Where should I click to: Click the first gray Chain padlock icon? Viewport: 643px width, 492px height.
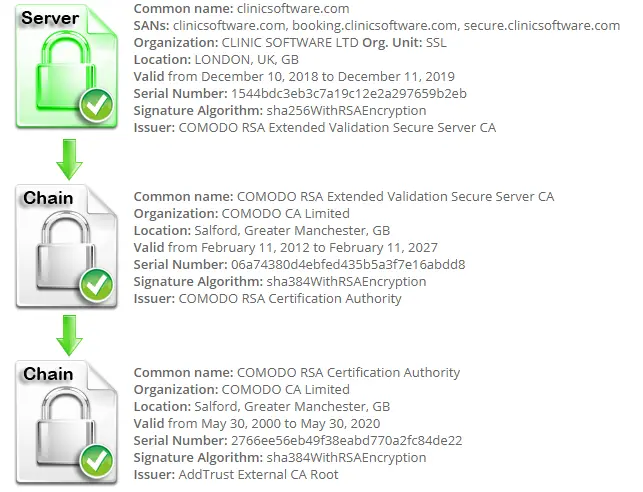(60, 250)
